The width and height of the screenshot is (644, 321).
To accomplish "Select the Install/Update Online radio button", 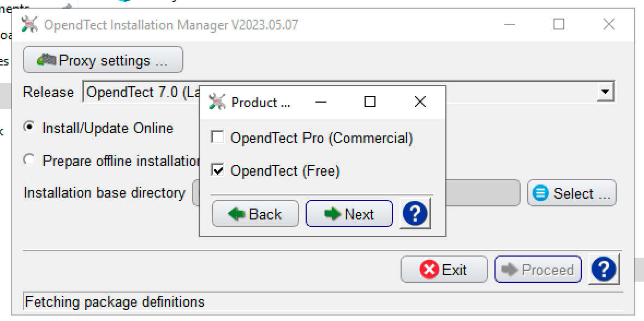I will coord(29,128).
